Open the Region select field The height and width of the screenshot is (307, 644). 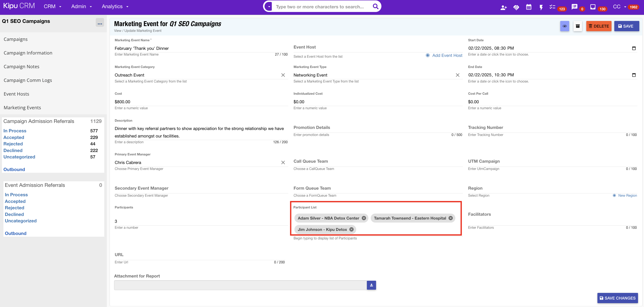click(x=552, y=188)
